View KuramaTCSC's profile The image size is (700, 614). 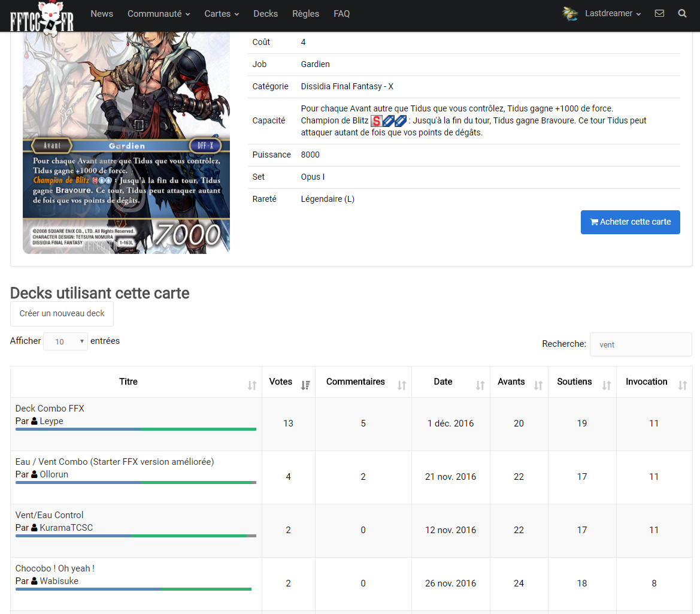[x=66, y=527]
